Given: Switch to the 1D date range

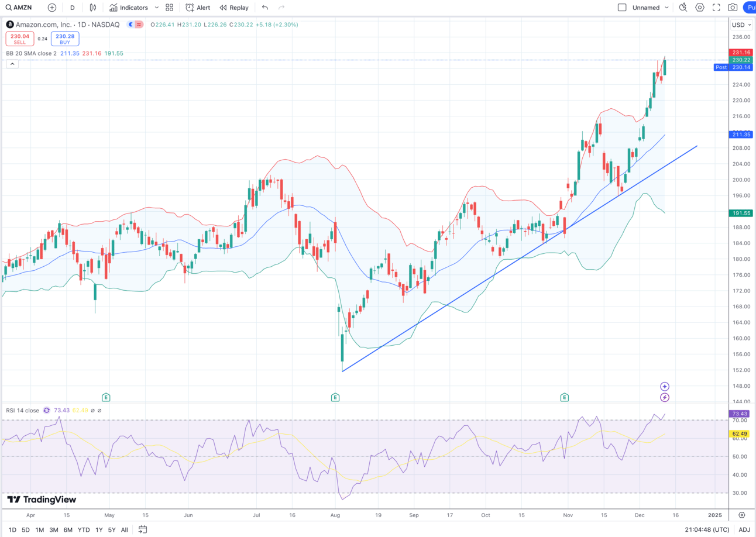Looking at the screenshot, I should [x=12, y=530].
